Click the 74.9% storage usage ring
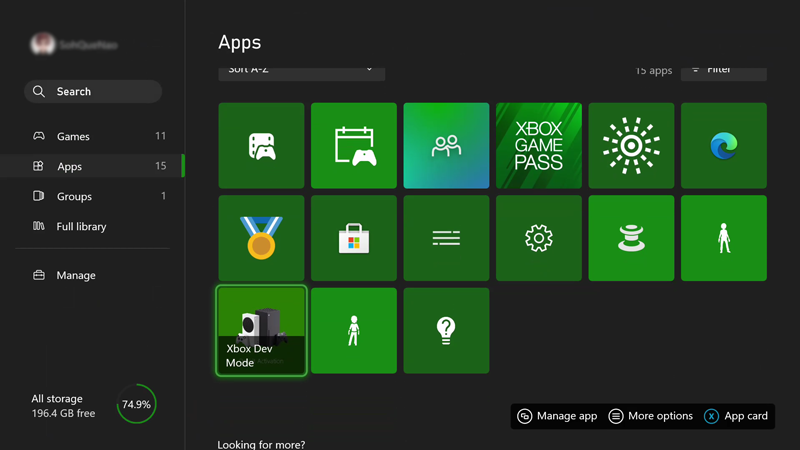Viewport: 800px width, 450px height. [136, 405]
